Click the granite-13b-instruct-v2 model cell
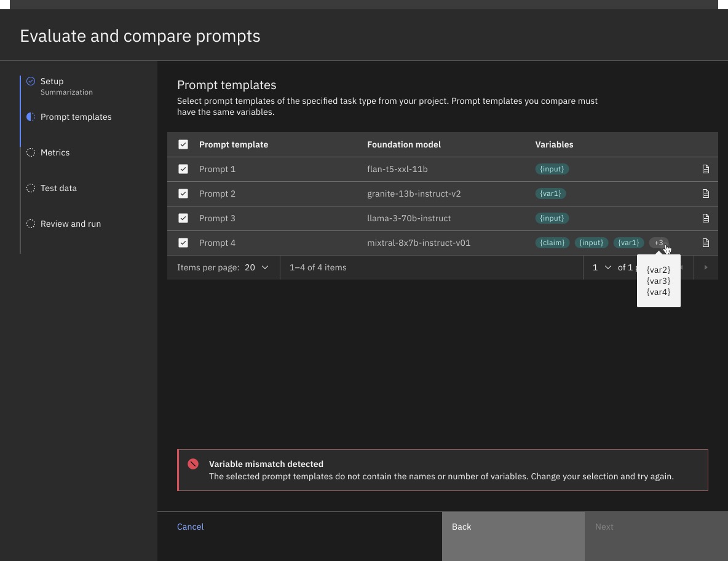Viewport: 728px width, 561px height. [x=414, y=194]
